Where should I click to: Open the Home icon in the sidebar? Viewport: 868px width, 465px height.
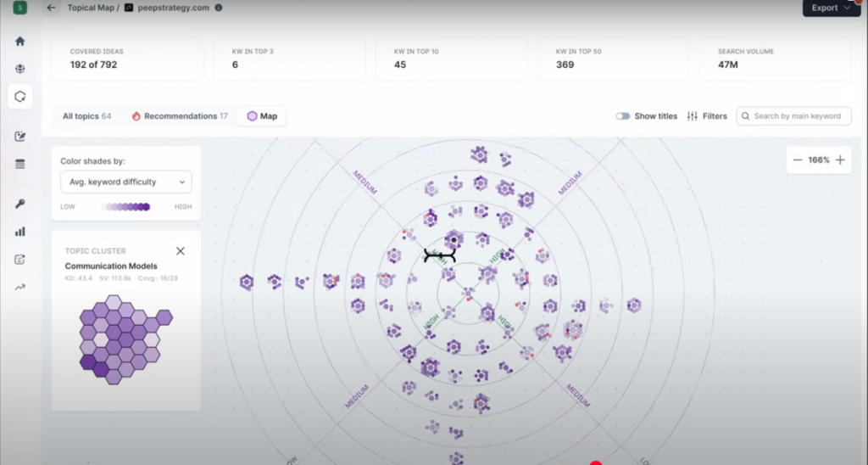click(20, 41)
